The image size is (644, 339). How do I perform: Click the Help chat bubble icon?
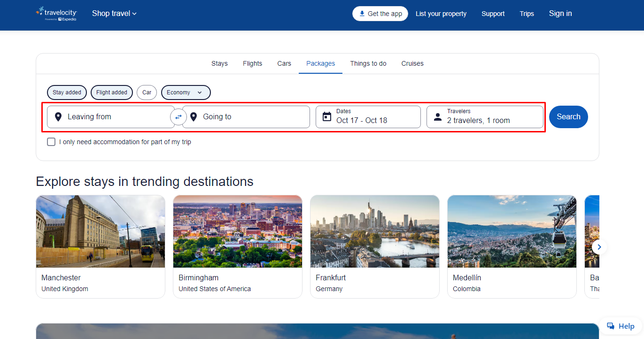point(611,326)
